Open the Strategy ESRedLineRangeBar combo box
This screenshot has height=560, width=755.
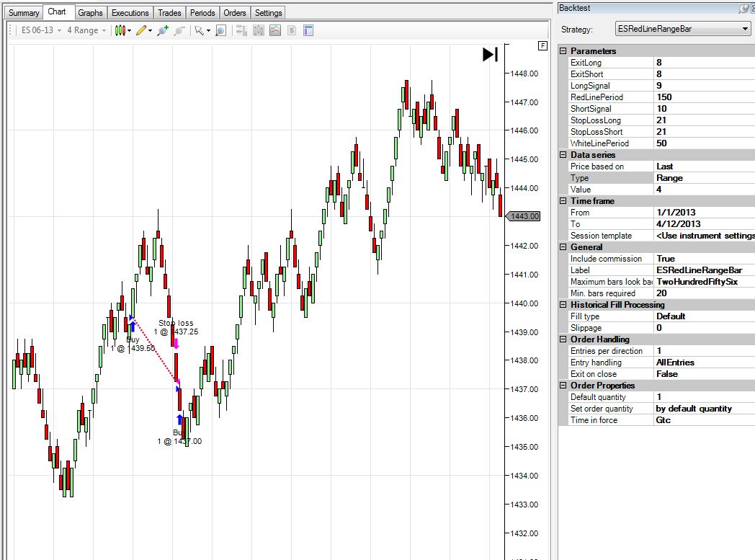[x=683, y=29]
